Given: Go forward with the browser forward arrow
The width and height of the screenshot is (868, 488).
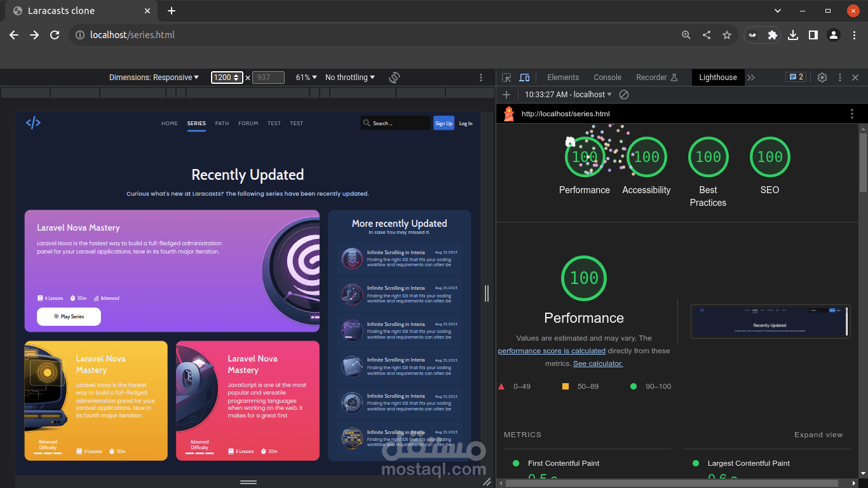Looking at the screenshot, I should (34, 35).
